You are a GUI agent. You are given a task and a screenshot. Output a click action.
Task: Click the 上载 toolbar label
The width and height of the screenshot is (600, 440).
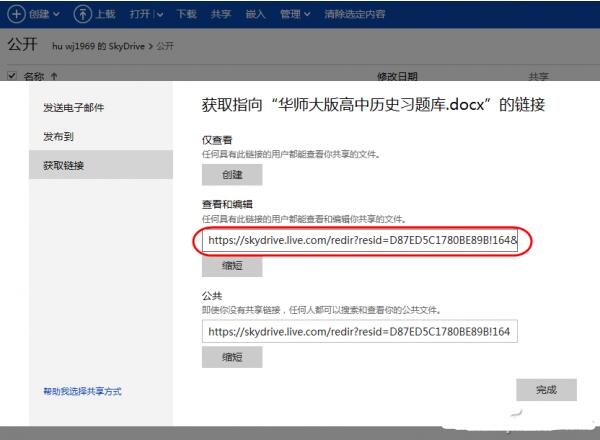[105, 15]
